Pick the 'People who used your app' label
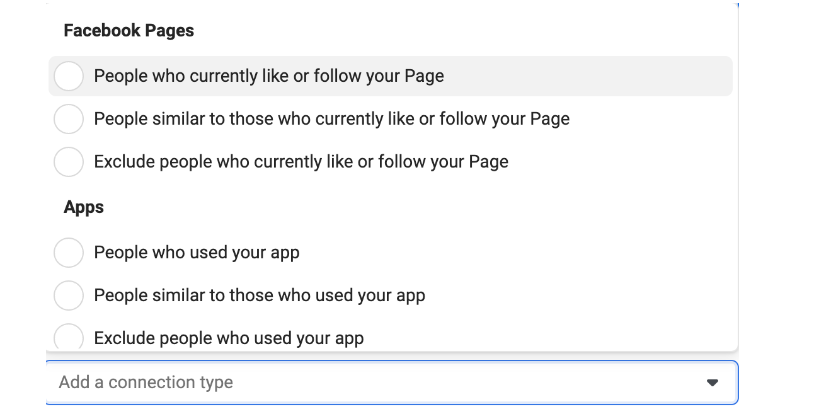The height and width of the screenshot is (417, 816). [196, 252]
